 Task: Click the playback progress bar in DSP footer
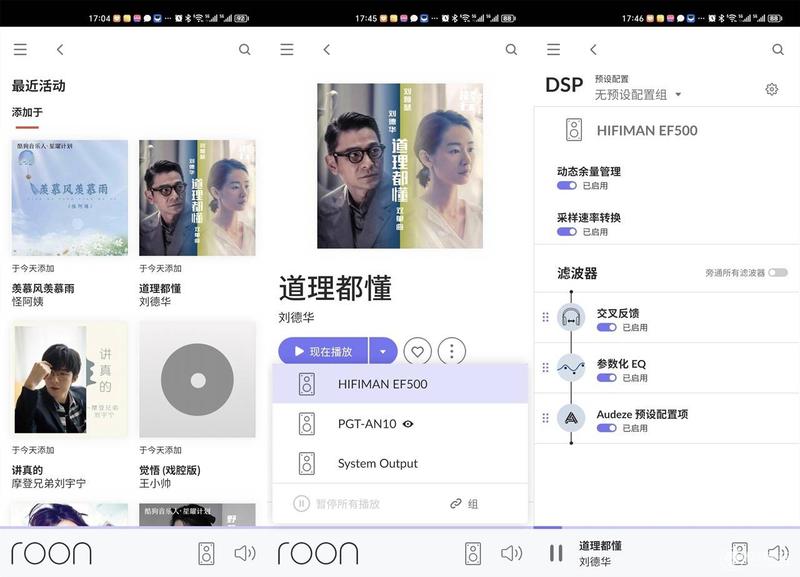point(666,527)
